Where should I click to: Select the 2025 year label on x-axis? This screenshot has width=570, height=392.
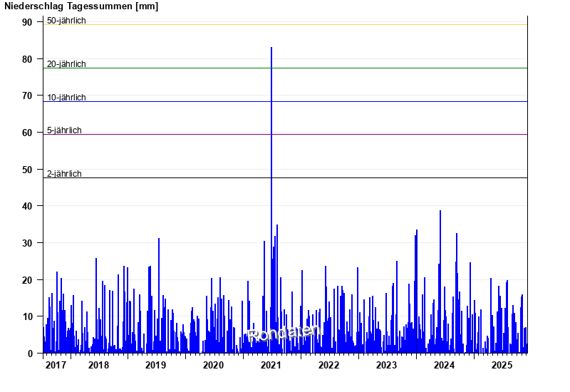(502, 366)
